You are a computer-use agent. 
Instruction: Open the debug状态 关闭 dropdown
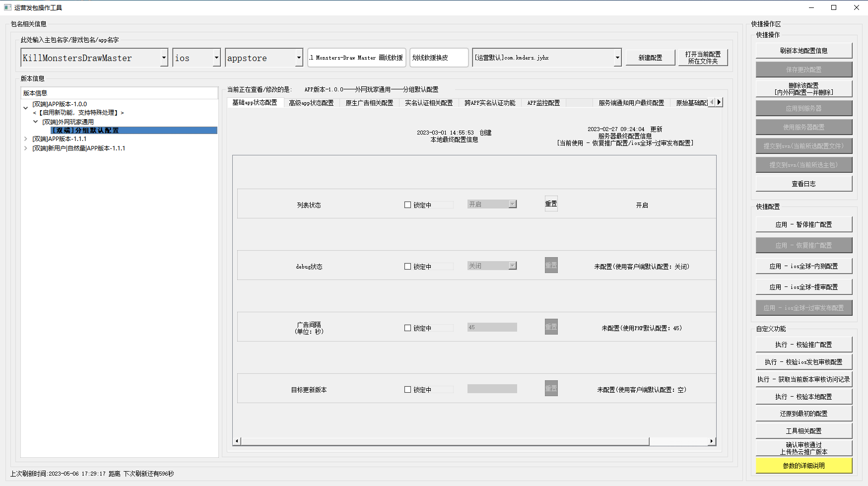(x=513, y=266)
